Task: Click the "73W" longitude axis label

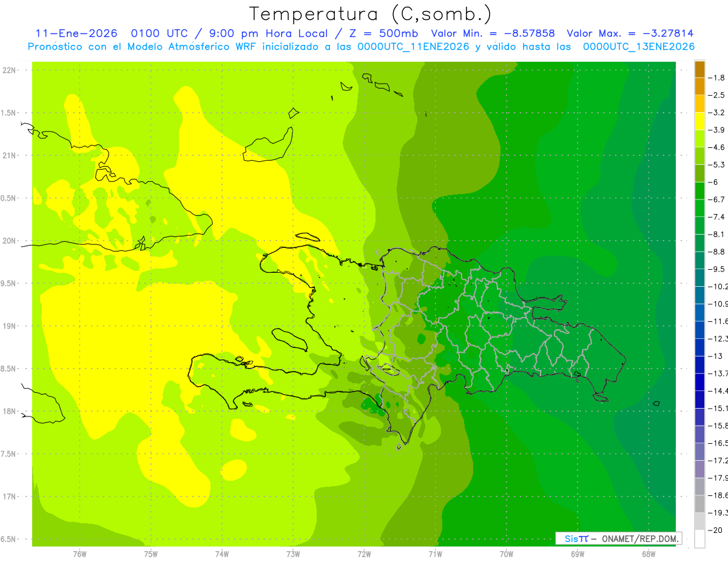Action: (293, 554)
